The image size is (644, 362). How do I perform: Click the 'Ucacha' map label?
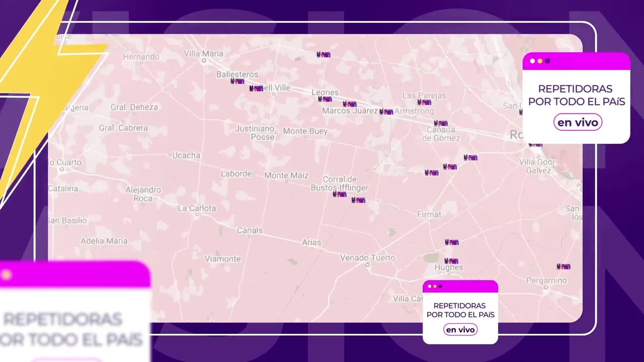[x=186, y=155]
